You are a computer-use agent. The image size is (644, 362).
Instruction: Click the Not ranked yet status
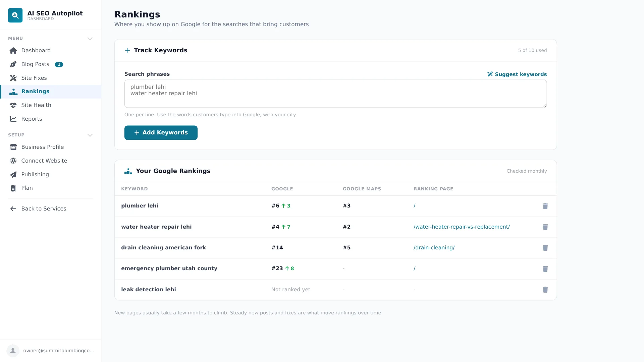(290, 290)
